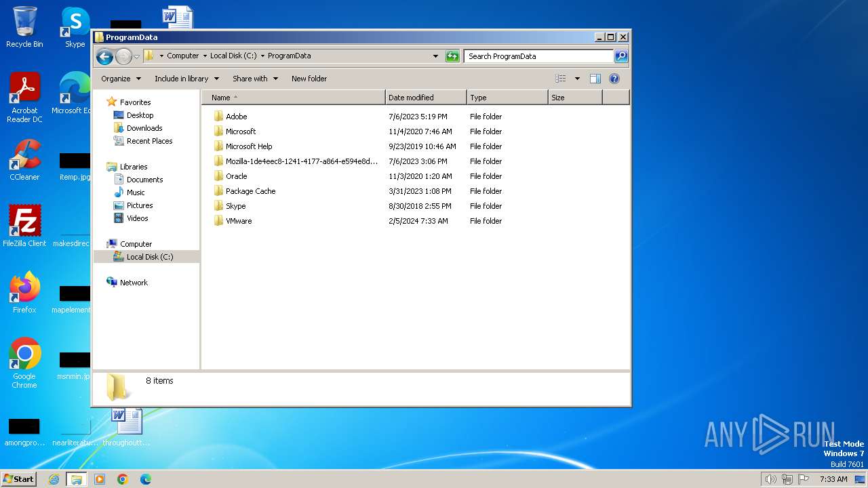This screenshot has height=488, width=868.
Task: Select CCleaner desktop shortcut
Action: coord(24,161)
